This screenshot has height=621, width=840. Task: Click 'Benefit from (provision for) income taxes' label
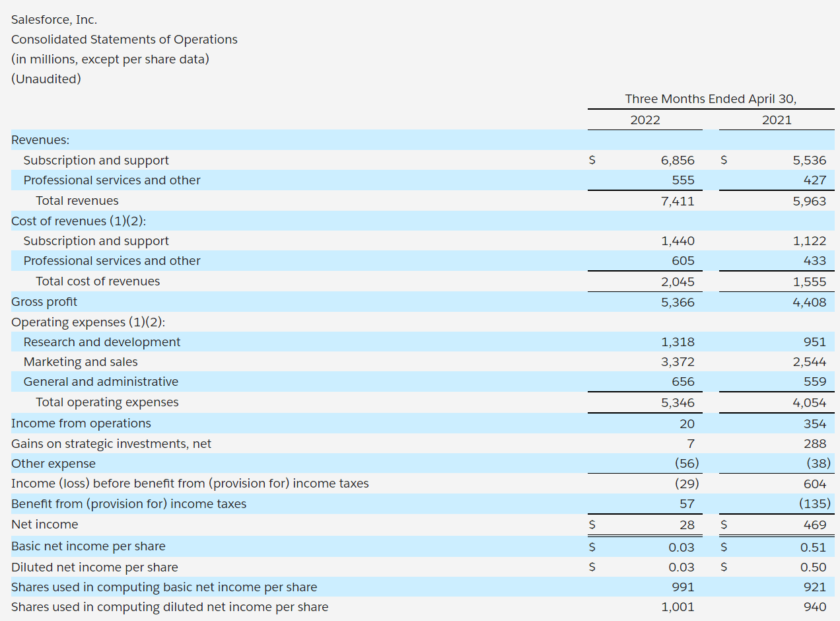pos(129,504)
